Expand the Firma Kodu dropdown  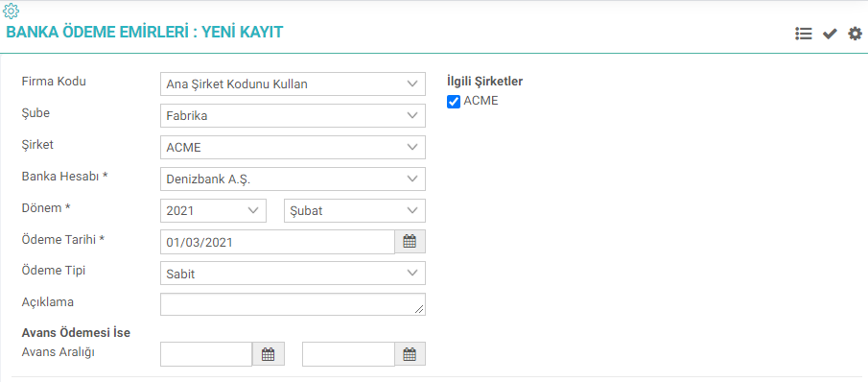(x=293, y=84)
